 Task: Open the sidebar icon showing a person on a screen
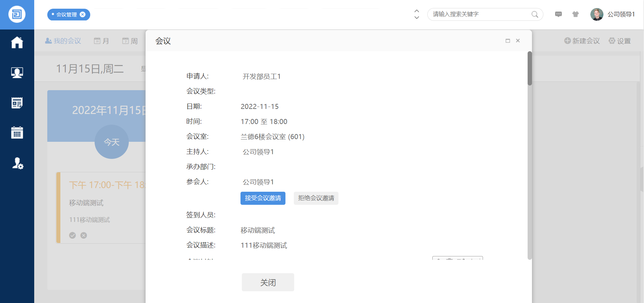point(17,73)
